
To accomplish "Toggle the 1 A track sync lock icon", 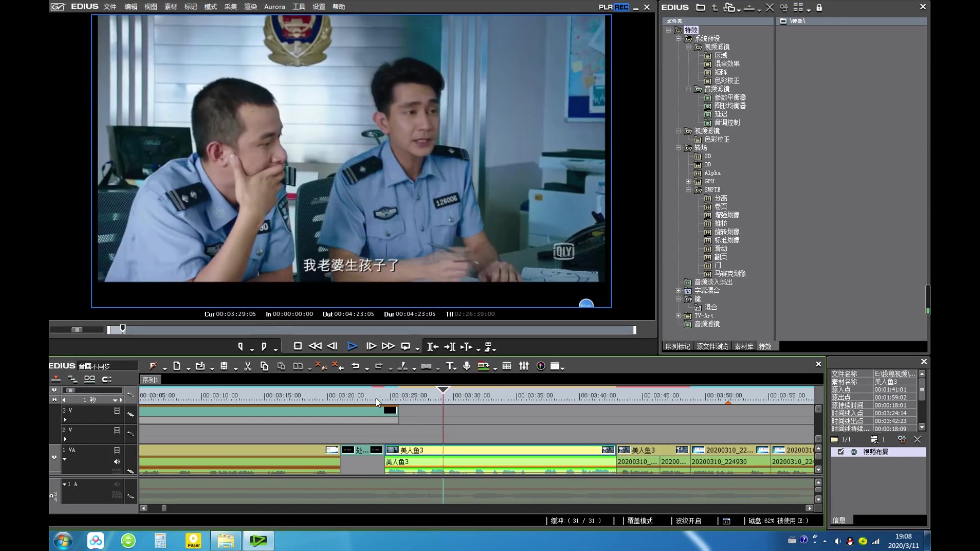I will [131, 496].
